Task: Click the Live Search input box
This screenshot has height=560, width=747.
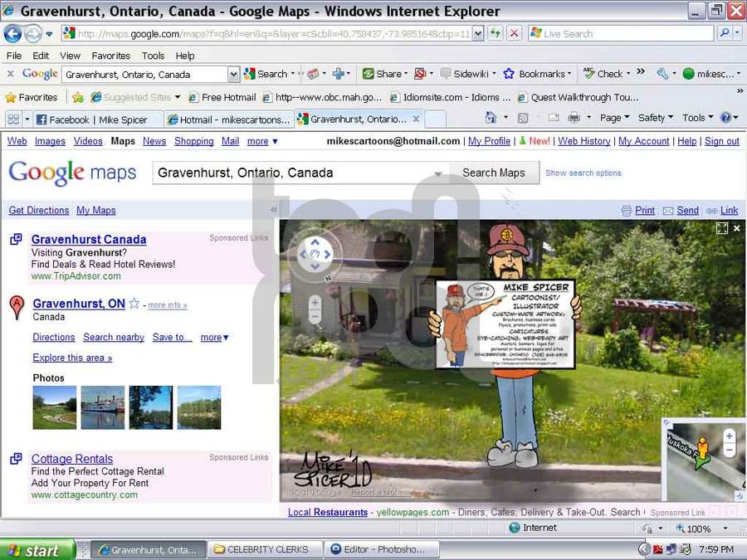Action: click(x=620, y=33)
